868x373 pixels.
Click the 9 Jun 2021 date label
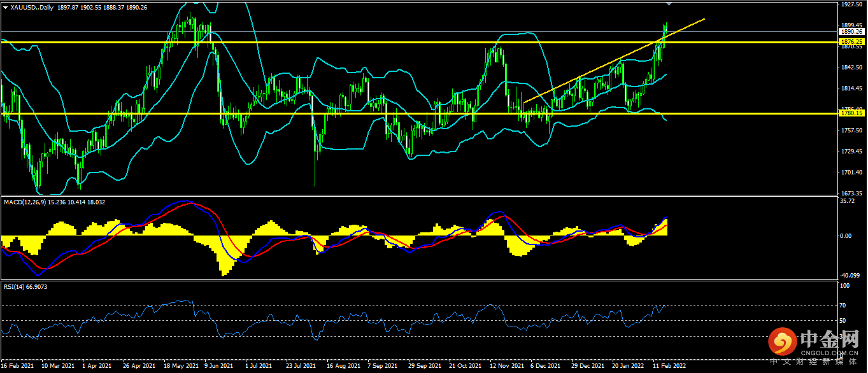tap(220, 366)
